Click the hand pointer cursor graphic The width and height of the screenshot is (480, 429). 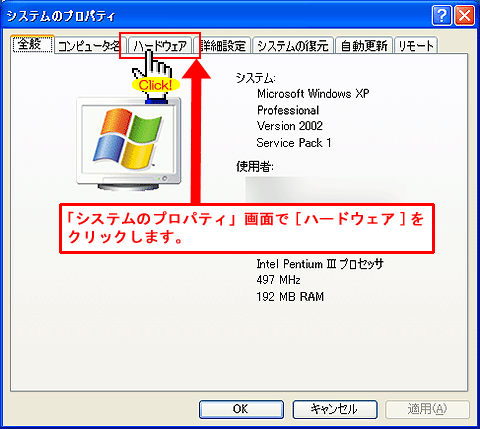pyautogui.click(x=154, y=75)
